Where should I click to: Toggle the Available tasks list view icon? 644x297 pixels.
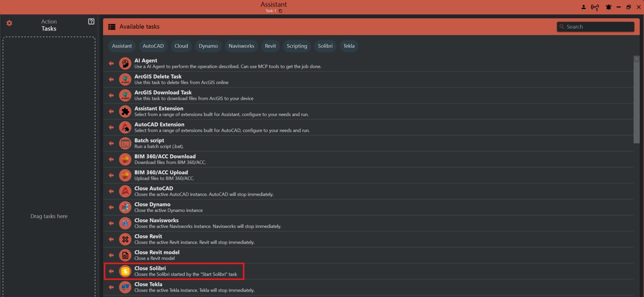click(112, 27)
